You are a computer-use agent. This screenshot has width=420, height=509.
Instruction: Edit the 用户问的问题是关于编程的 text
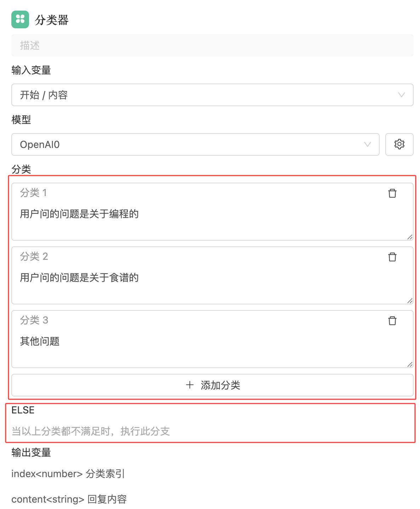tap(79, 214)
